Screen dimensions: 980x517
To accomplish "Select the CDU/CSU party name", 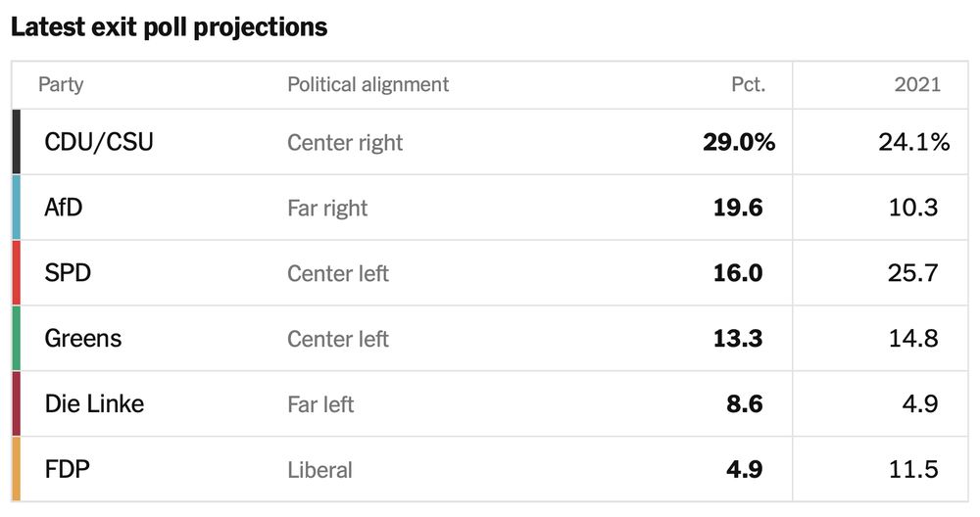I will [x=99, y=142].
